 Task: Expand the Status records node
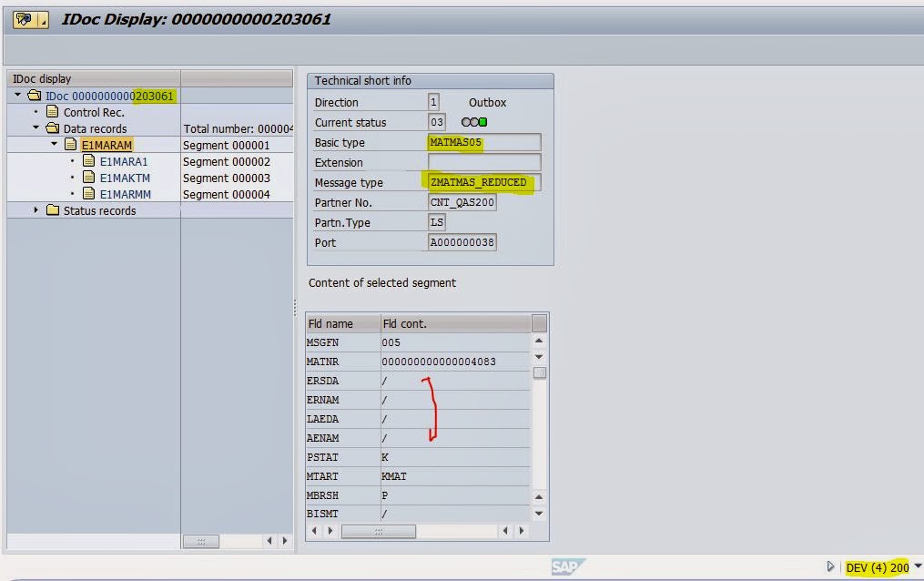pos(36,210)
